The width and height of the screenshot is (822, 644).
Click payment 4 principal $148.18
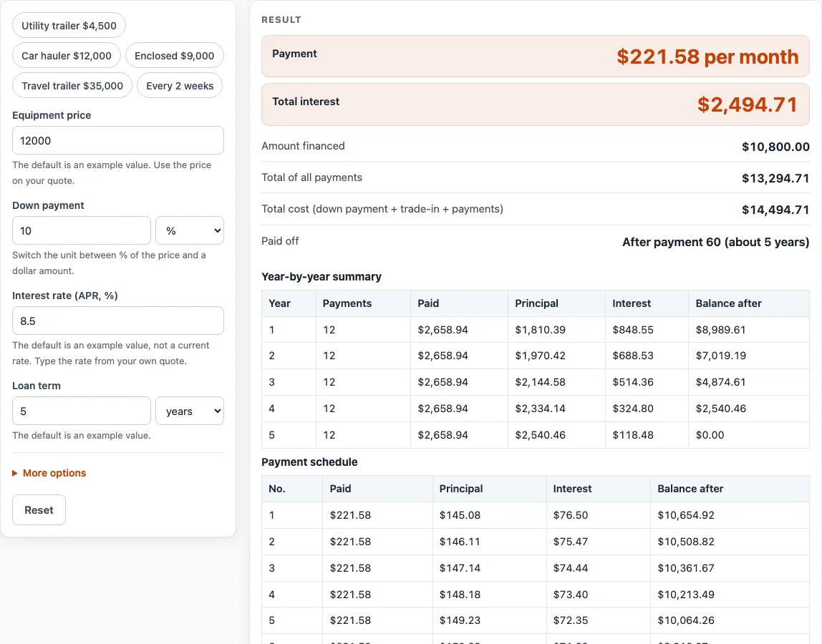coord(460,594)
